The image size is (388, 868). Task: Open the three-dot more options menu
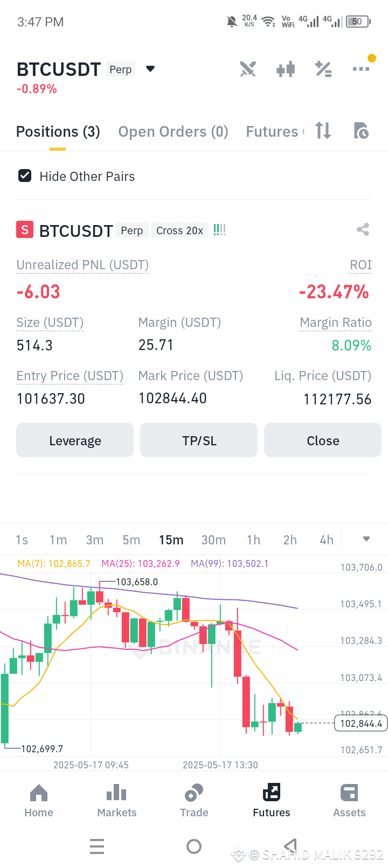(361, 69)
